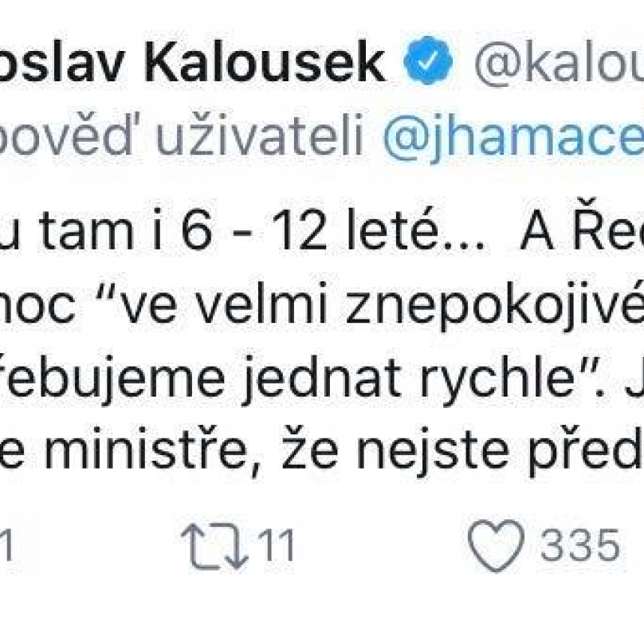Retweet this post via arrows icon

coord(214,545)
